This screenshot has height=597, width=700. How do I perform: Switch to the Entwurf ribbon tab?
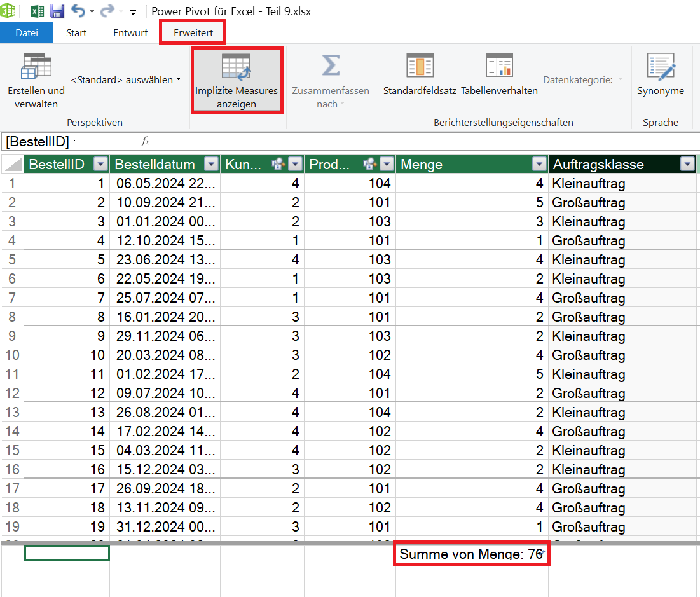click(x=130, y=32)
